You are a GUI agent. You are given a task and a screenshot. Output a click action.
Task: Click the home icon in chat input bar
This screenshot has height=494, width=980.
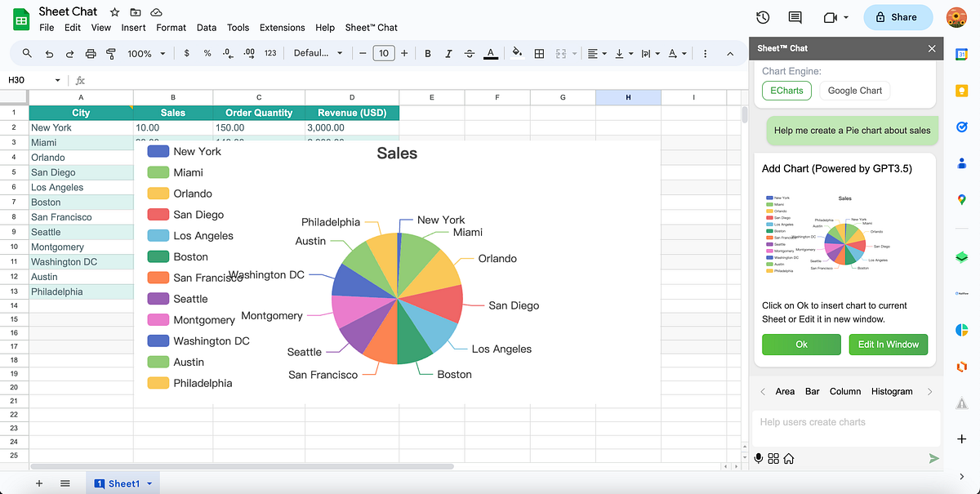788,458
